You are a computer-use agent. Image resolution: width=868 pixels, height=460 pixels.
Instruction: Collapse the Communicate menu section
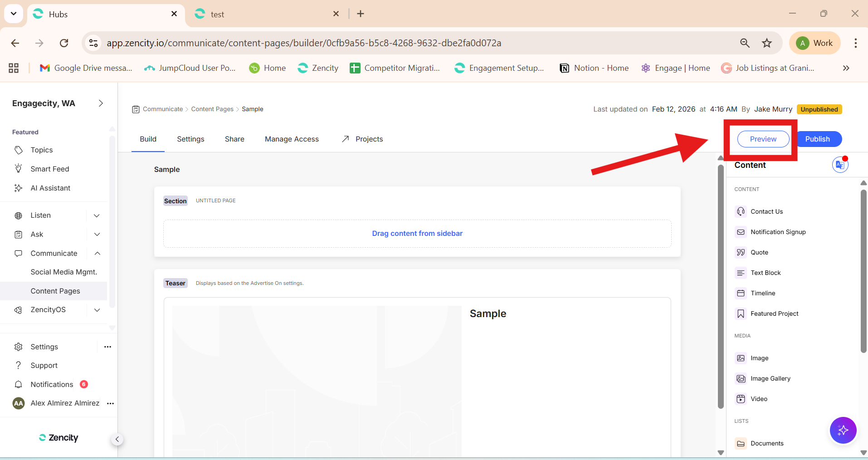[97, 253]
